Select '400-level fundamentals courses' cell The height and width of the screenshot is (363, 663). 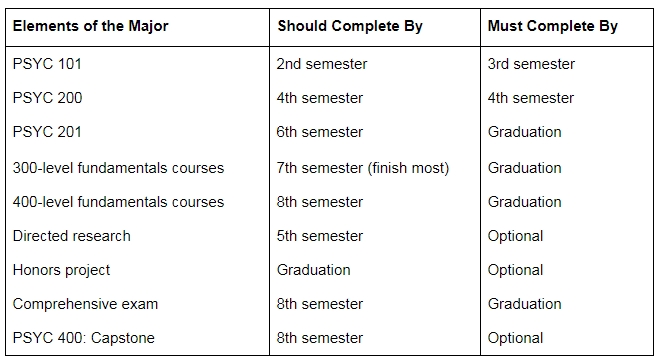[118, 202]
